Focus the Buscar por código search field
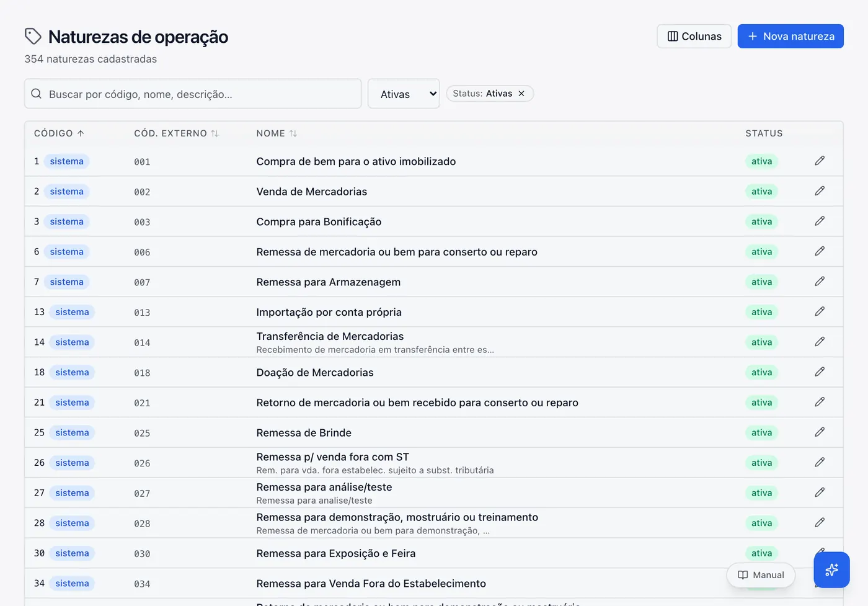 pyautogui.click(x=193, y=94)
